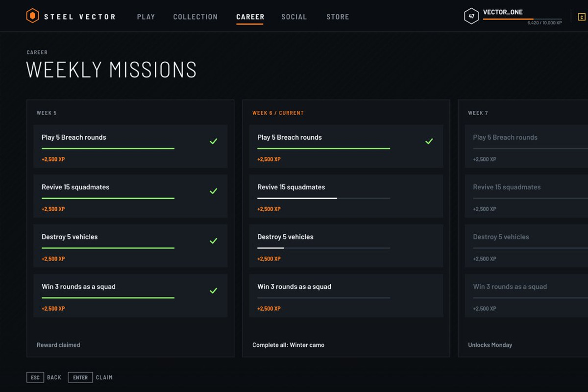
Task: Click the ESC Back button
Action: [44, 377]
